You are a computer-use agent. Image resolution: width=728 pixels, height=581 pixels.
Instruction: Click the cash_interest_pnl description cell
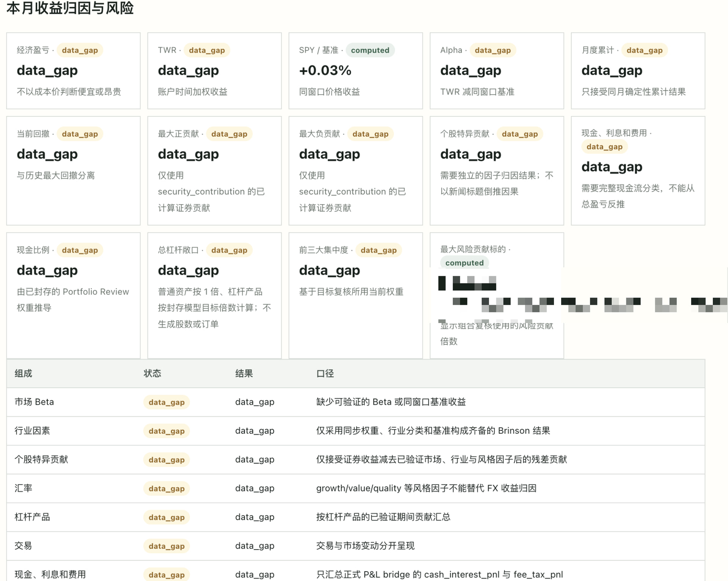coord(439,575)
